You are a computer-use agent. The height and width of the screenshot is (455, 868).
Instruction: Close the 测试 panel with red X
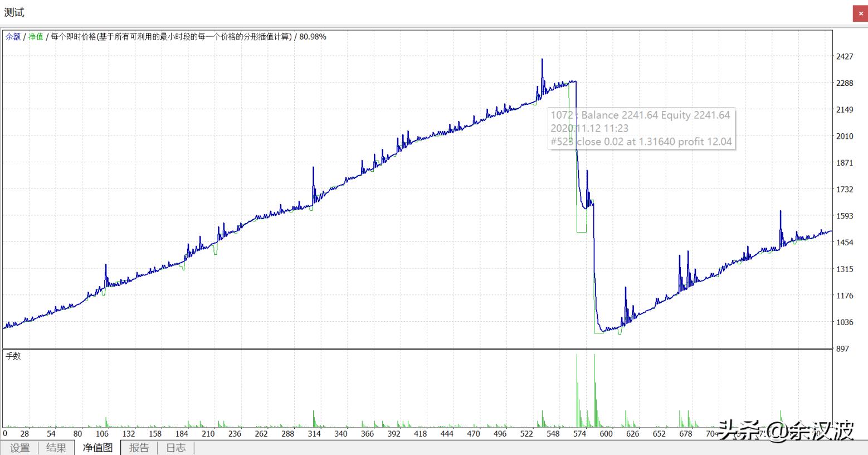coord(860,13)
